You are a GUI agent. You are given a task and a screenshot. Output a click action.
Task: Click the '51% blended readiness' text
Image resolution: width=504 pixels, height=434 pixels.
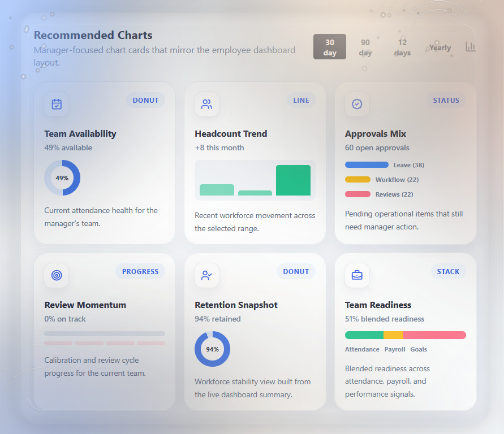385,319
